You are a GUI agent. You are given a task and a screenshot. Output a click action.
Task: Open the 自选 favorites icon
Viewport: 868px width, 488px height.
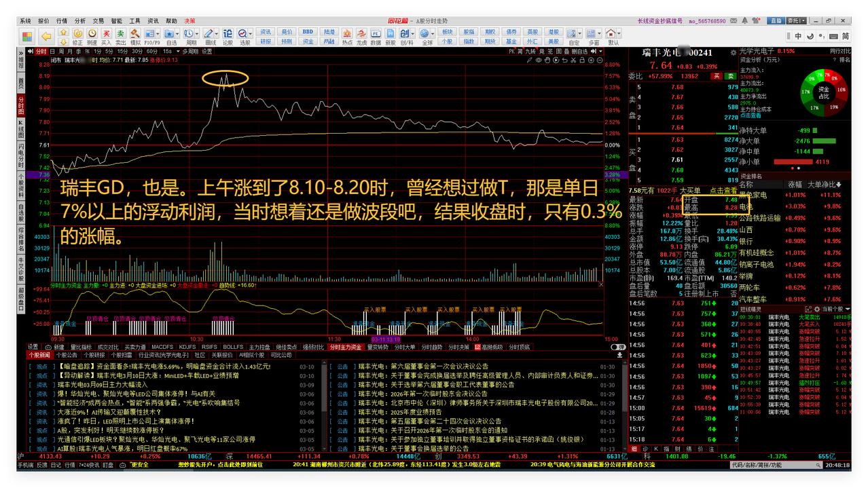click(169, 33)
